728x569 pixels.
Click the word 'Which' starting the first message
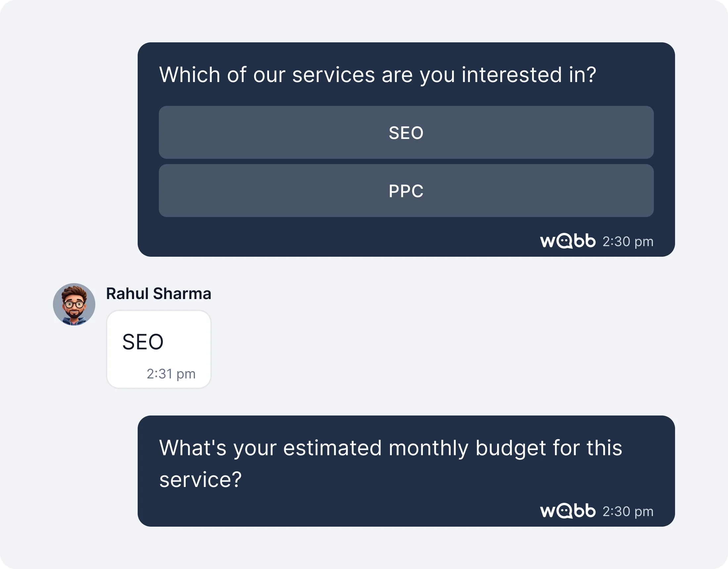click(189, 75)
